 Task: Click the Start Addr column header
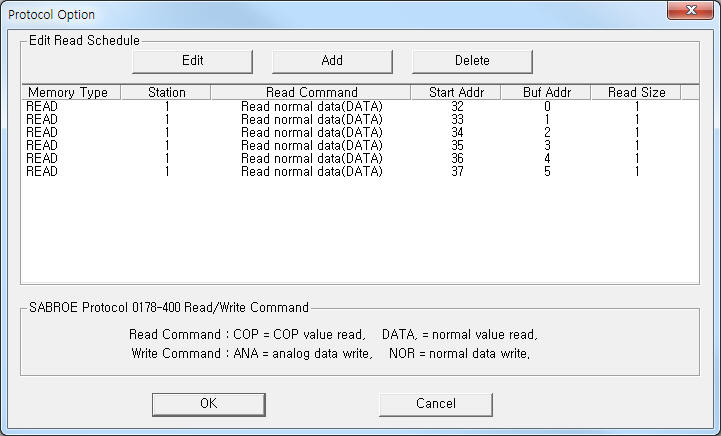tap(455, 92)
